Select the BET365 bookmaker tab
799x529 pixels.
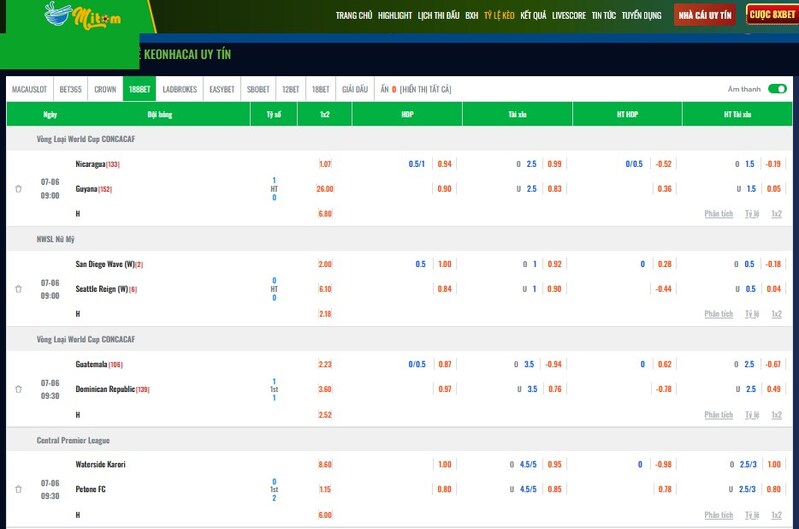pyautogui.click(x=71, y=89)
